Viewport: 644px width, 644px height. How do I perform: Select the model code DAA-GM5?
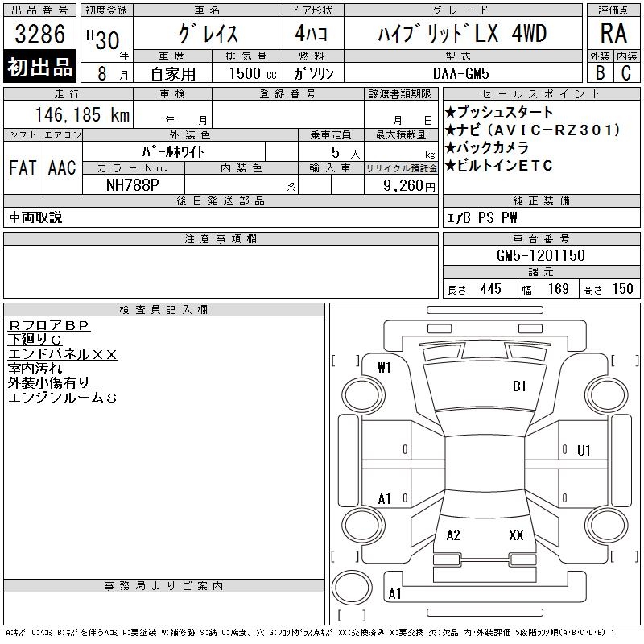(x=461, y=73)
